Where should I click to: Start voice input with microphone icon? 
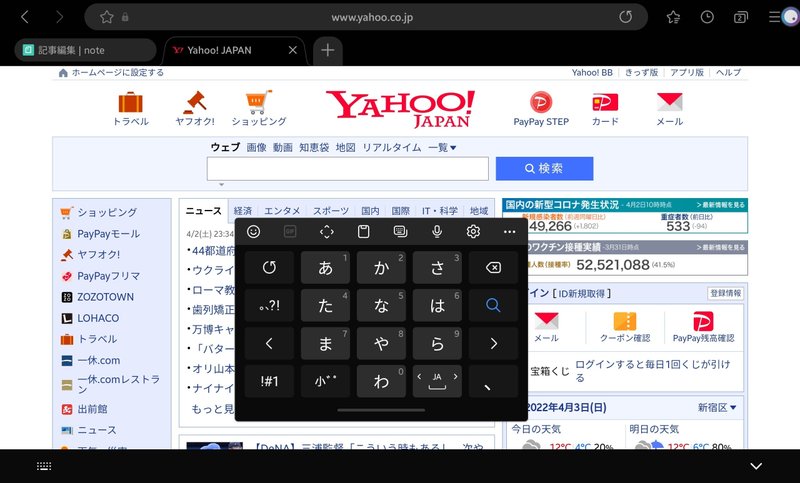tap(437, 232)
